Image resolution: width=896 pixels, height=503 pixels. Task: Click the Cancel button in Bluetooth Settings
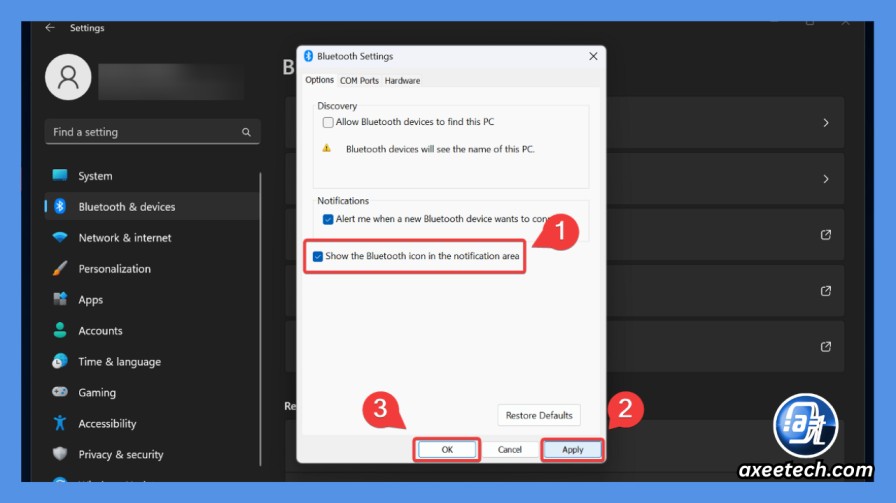510,449
